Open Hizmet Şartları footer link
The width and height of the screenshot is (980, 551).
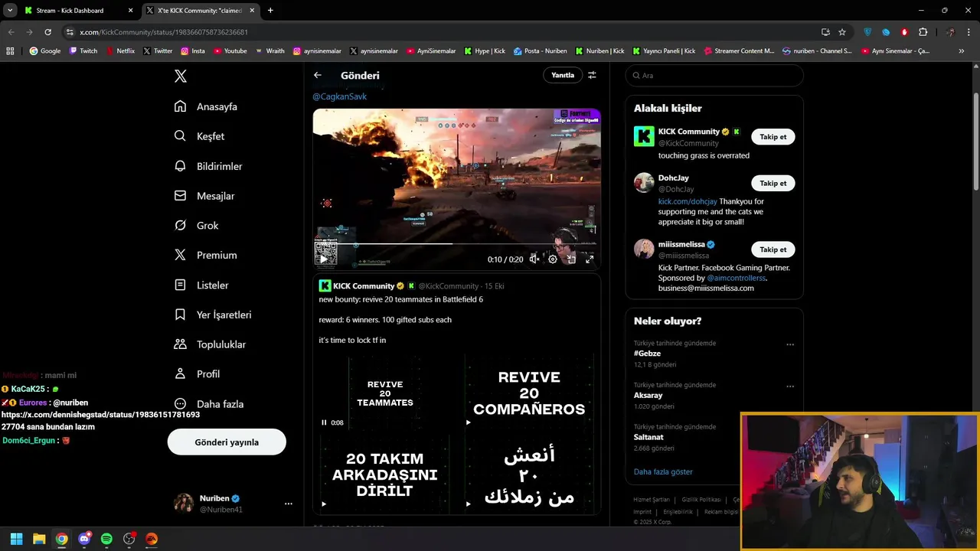click(x=652, y=500)
